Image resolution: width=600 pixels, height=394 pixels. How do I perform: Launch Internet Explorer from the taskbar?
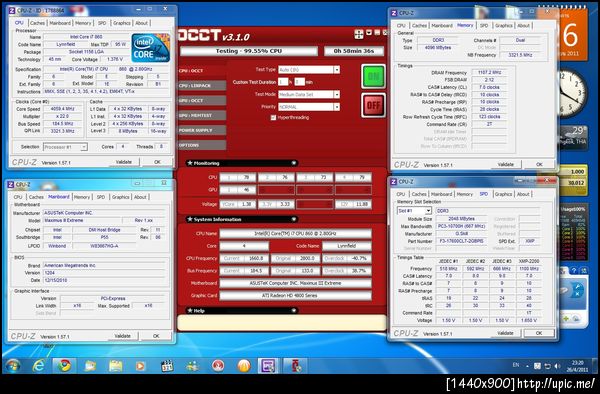(38, 366)
